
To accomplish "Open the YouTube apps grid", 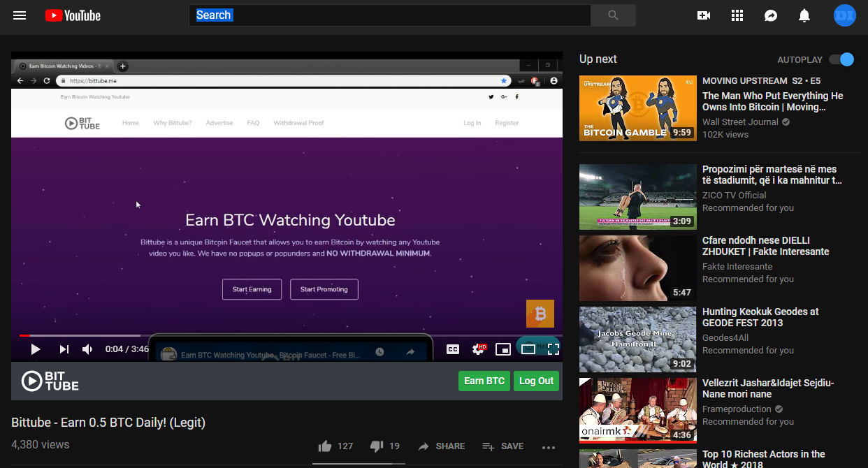I will pyautogui.click(x=737, y=15).
